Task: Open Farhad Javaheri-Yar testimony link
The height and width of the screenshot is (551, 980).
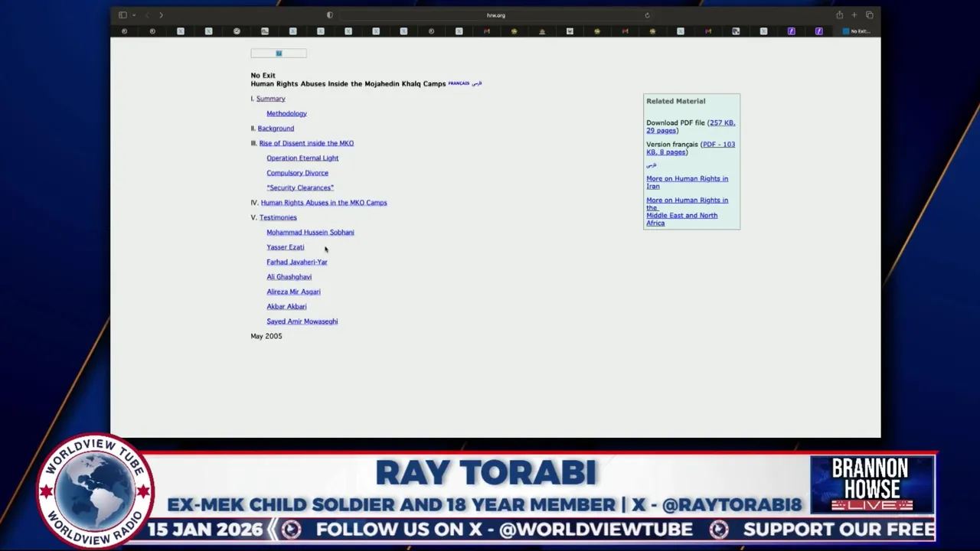Action: (297, 262)
